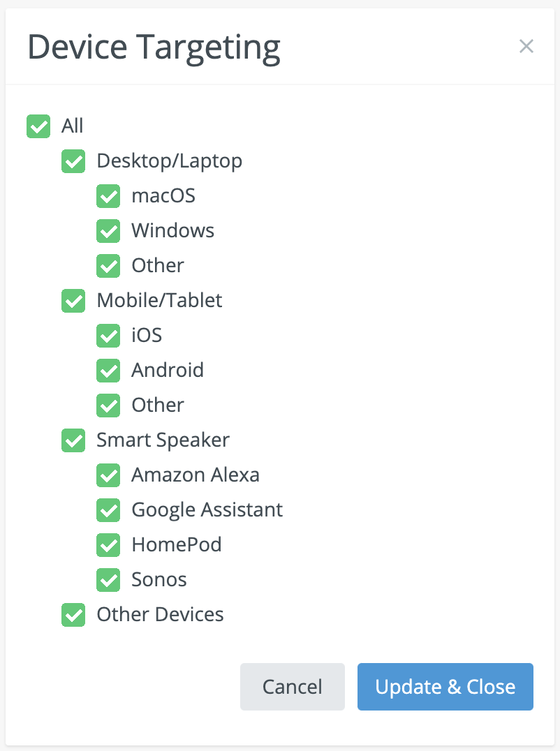560x751 pixels.
Task: Click the Smart Speaker label text
Action: 163,440
